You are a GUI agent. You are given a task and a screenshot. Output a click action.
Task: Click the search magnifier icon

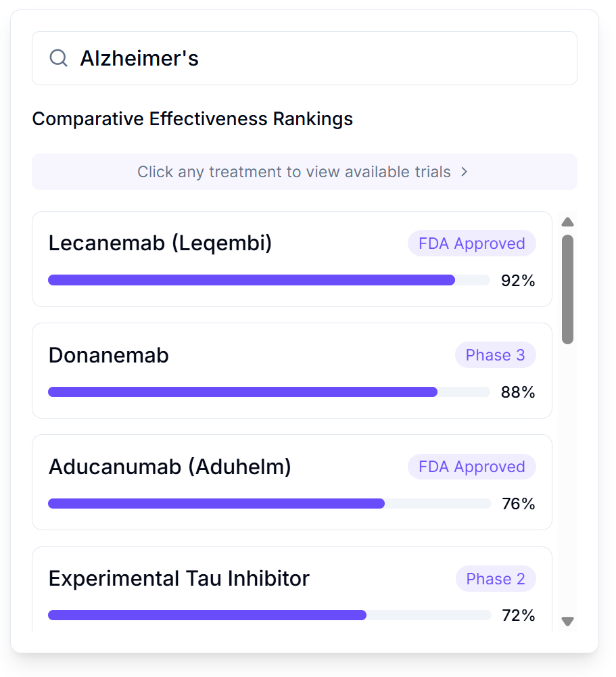(59, 58)
